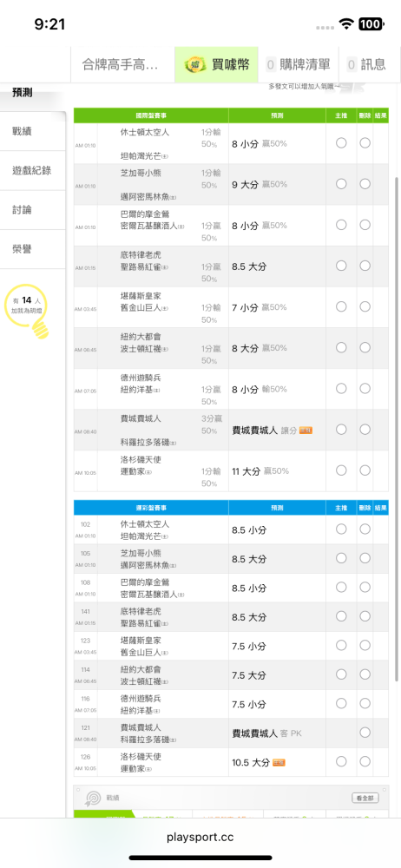The width and height of the screenshot is (401, 868).
Task: Open the 戰績 sidebar tab
Action: [33, 131]
